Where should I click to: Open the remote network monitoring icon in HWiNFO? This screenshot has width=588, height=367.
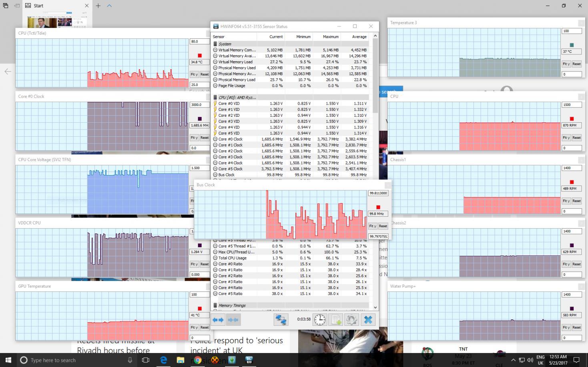[281, 320]
